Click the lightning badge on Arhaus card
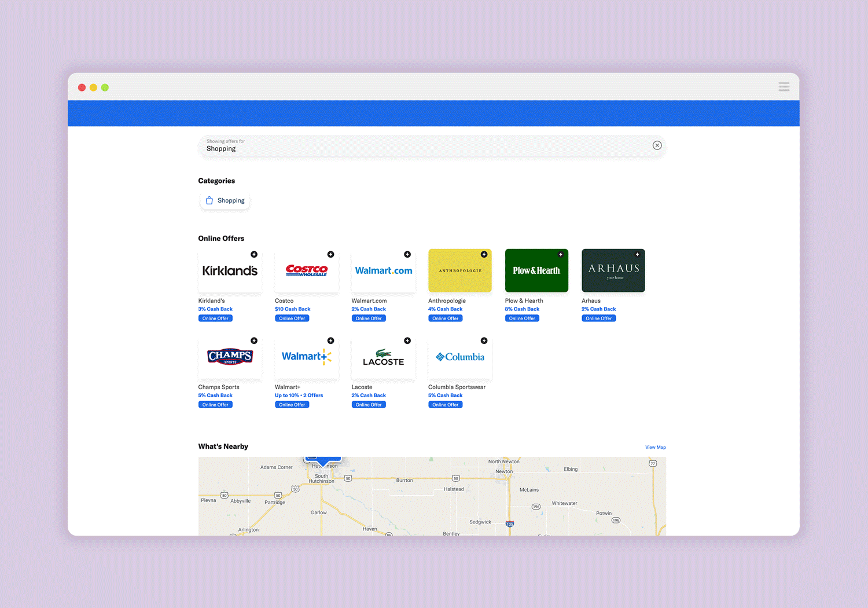This screenshot has height=608, width=868. (x=637, y=254)
